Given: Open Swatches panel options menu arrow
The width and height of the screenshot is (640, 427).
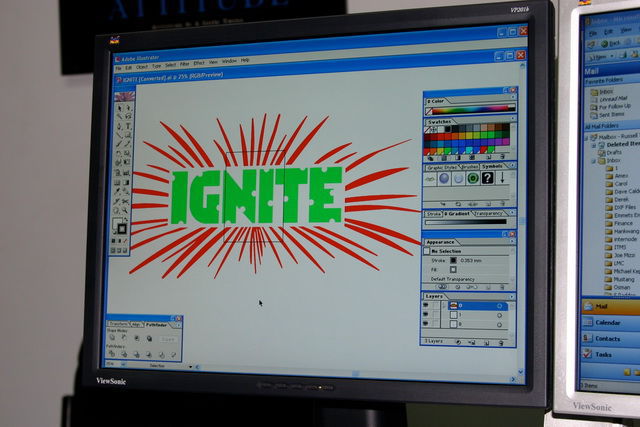Looking at the screenshot, I should click(x=513, y=118).
